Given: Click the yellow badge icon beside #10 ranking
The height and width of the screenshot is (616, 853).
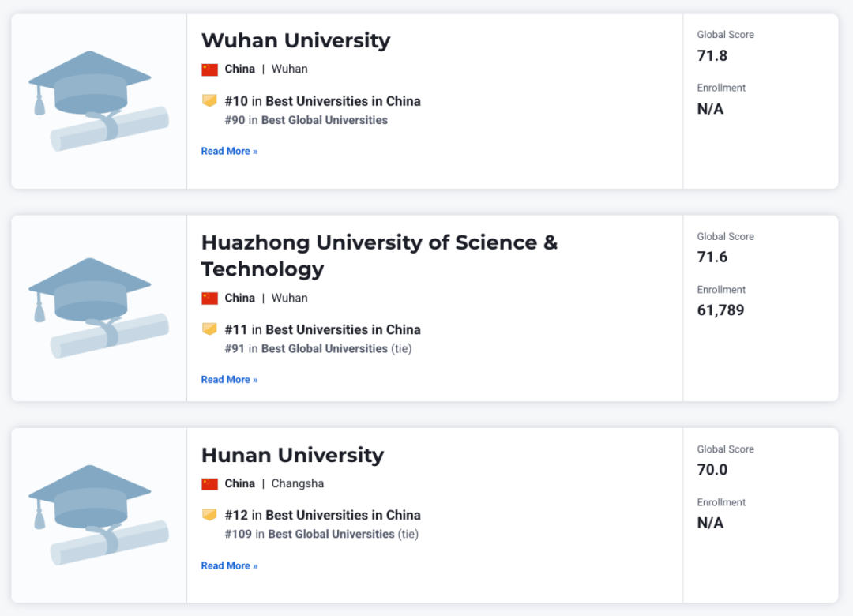Looking at the screenshot, I should click(209, 100).
